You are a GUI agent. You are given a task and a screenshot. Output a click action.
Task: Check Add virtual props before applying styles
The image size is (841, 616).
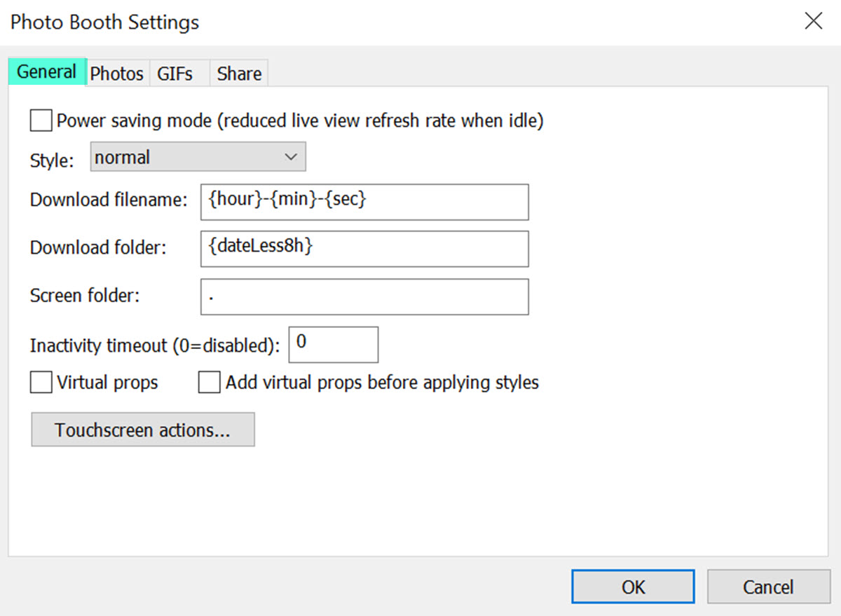pyautogui.click(x=210, y=383)
